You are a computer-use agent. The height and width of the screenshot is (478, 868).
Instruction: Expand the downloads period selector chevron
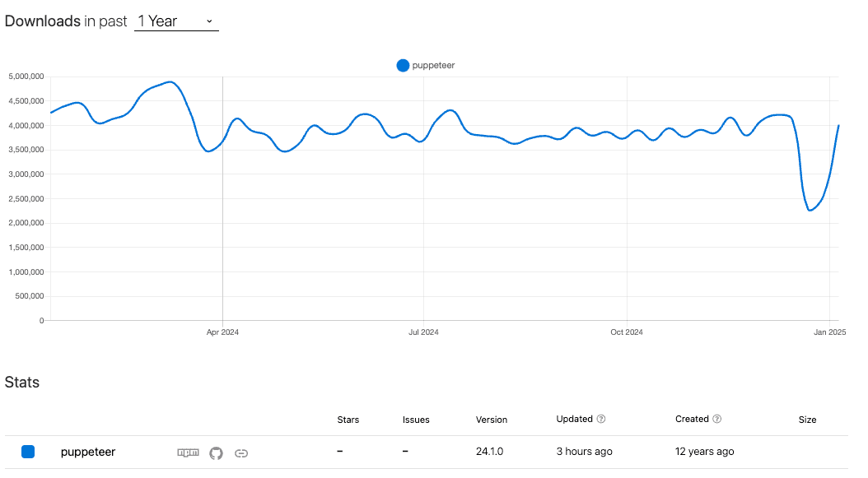(x=210, y=21)
